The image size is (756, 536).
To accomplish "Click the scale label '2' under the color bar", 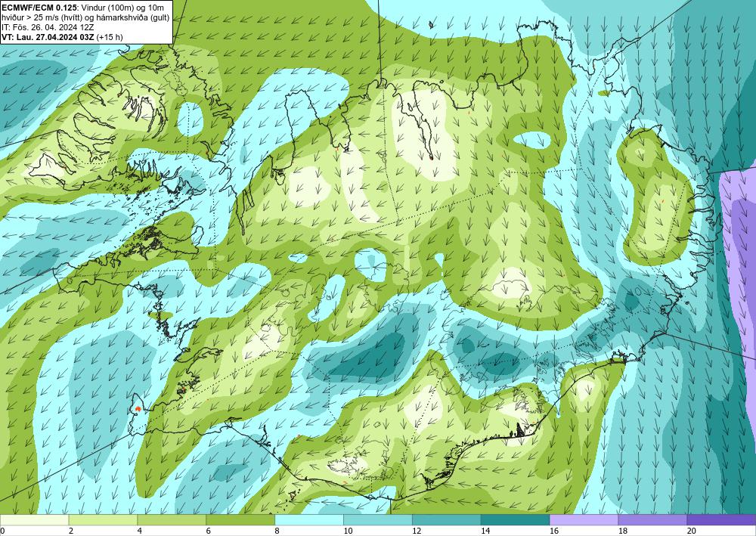I will coord(71,531).
